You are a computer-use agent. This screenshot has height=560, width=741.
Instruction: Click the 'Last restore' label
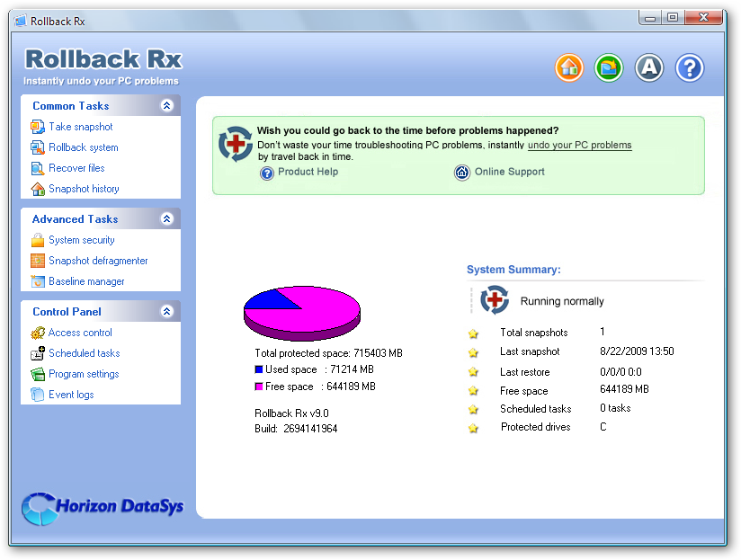point(524,372)
